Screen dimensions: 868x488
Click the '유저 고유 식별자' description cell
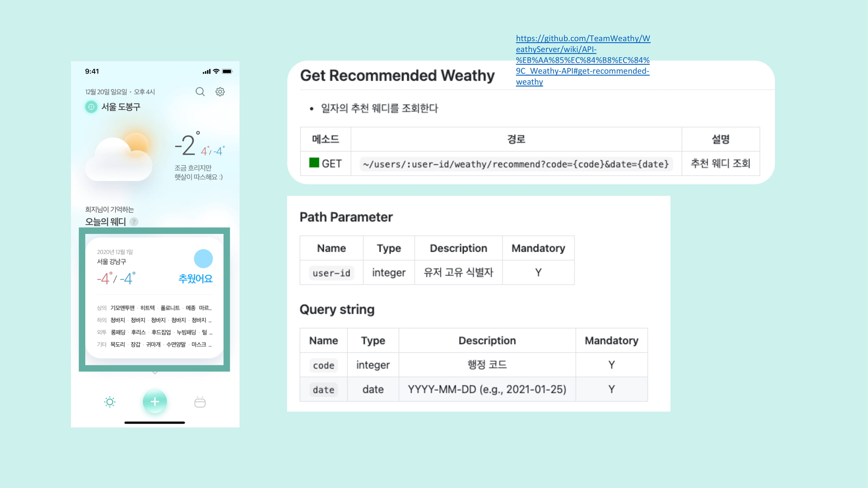coord(458,272)
